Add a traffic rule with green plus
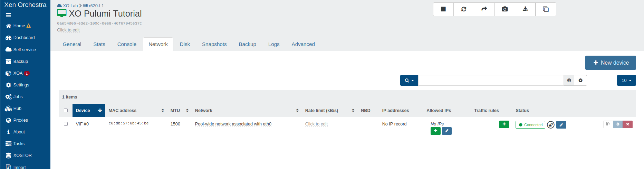644x169 pixels. pyautogui.click(x=504, y=124)
